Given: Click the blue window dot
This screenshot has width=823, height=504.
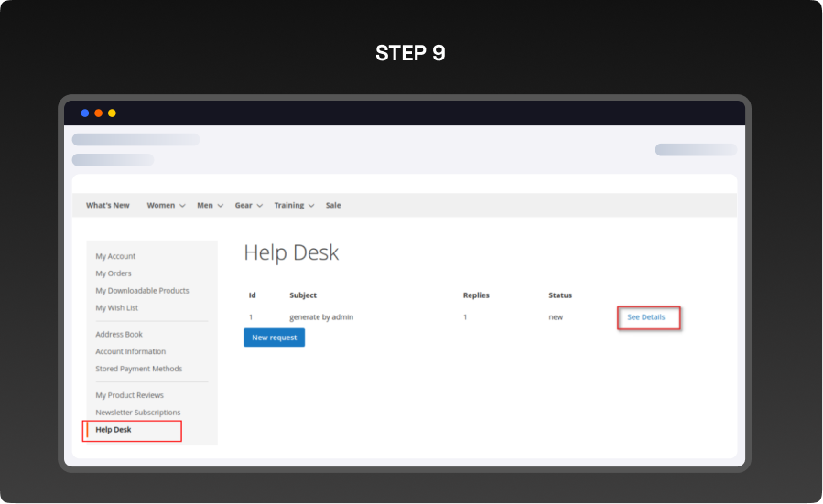Looking at the screenshot, I should click(x=85, y=113).
